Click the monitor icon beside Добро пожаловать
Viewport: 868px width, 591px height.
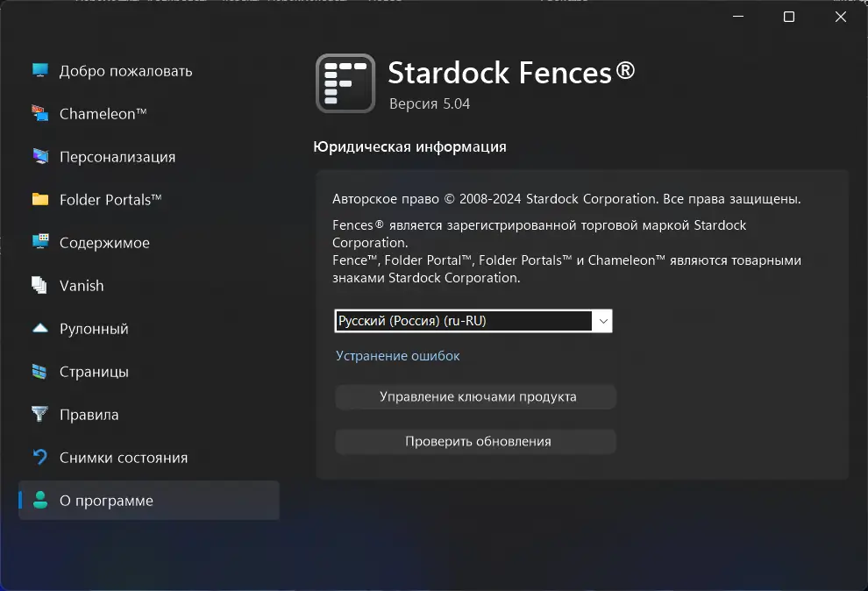pyautogui.click(x=39, y=70)
